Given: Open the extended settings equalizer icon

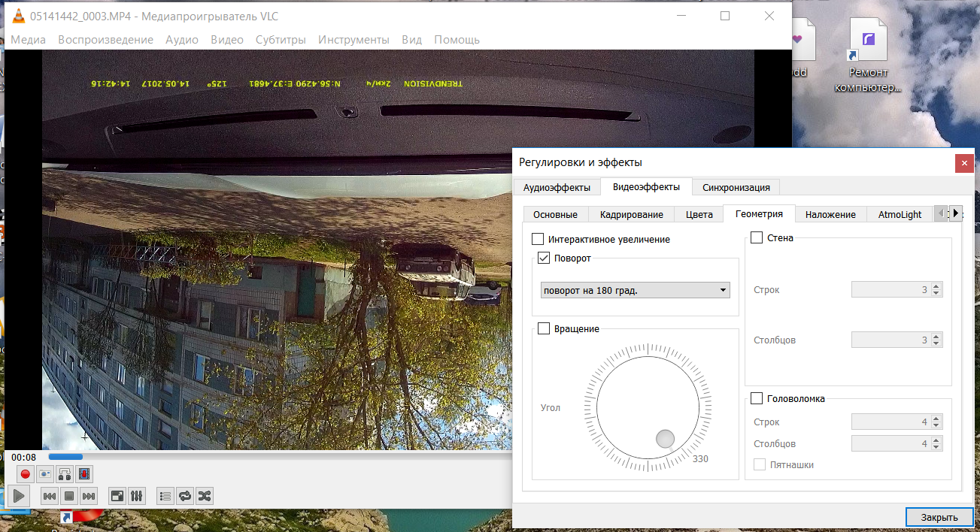Looking at the screenshot, I should [x=137, y=496].
